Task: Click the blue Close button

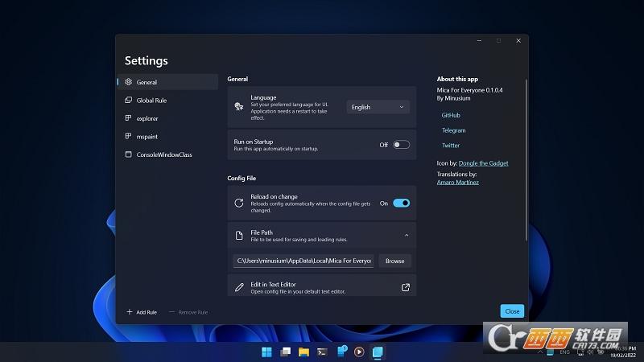Action: pos(512,311)
